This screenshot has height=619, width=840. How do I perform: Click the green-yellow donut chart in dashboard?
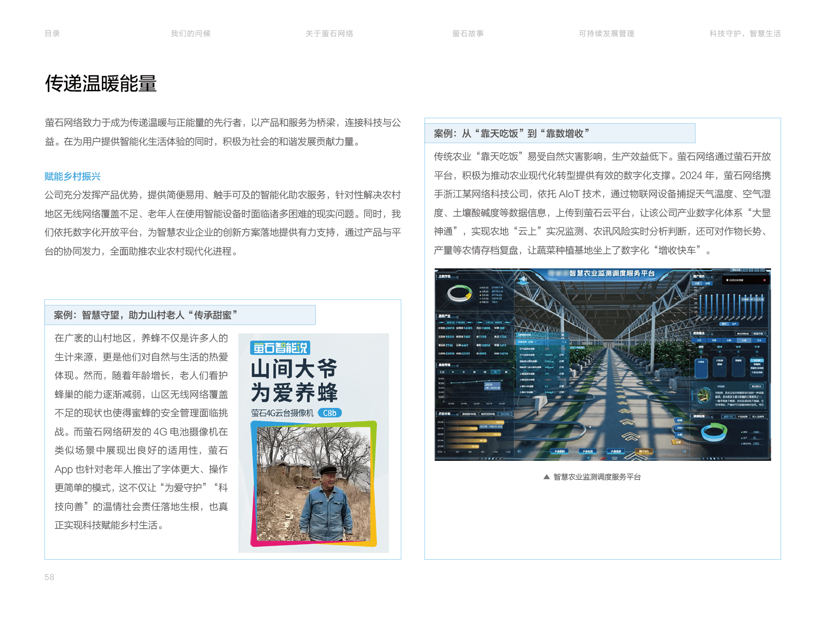[459, 294]
